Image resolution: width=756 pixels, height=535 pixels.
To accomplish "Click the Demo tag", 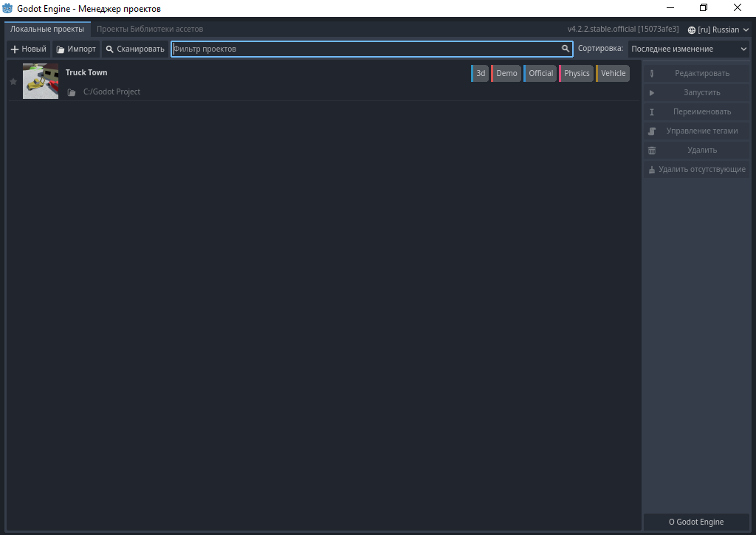I will (506, 73).
